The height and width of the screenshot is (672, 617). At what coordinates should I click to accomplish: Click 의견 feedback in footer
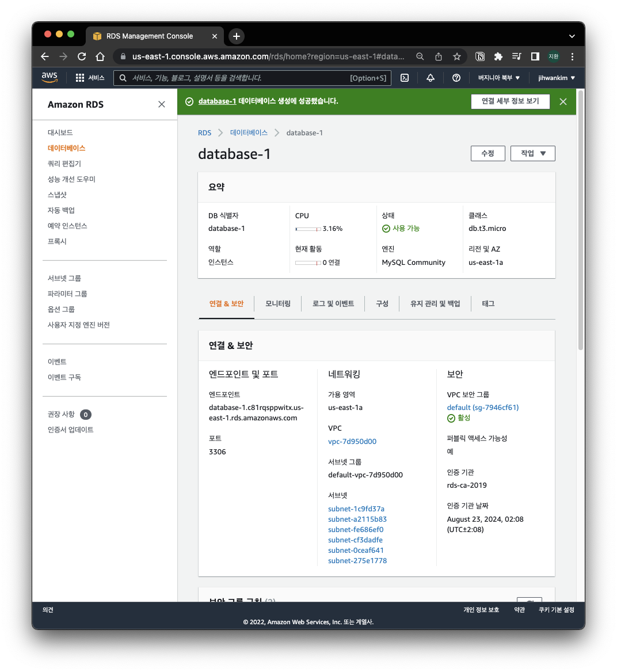click(48, 610)
